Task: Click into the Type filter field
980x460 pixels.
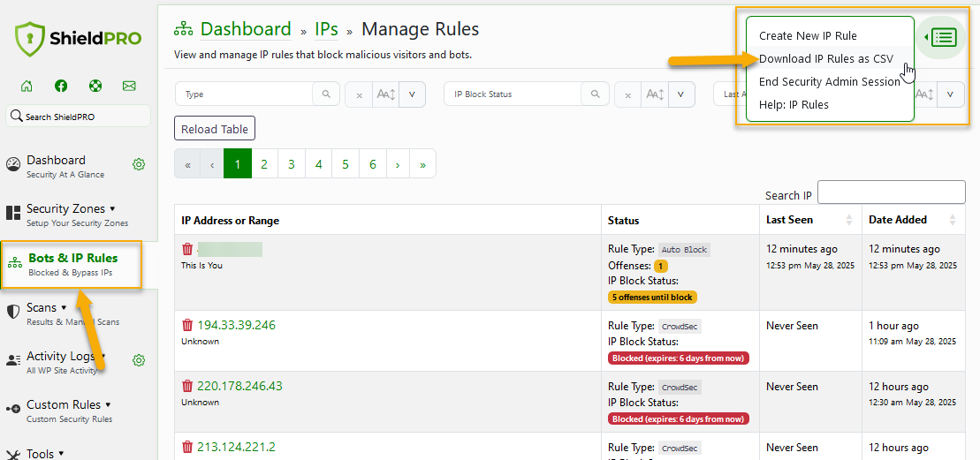Action: pos(245,94)
